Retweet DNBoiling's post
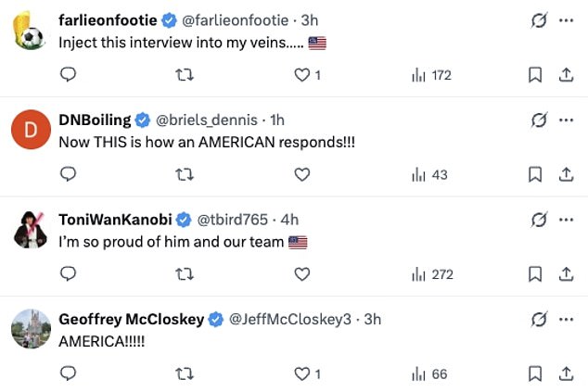The height and width of the screenshot is (392, 588). pyautogui.click(x=184, y=174)
